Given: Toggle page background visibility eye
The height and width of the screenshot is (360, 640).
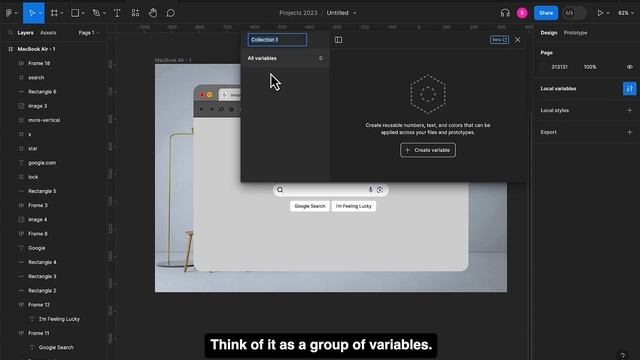Looking at the screenshot, I should click(629, 67).
